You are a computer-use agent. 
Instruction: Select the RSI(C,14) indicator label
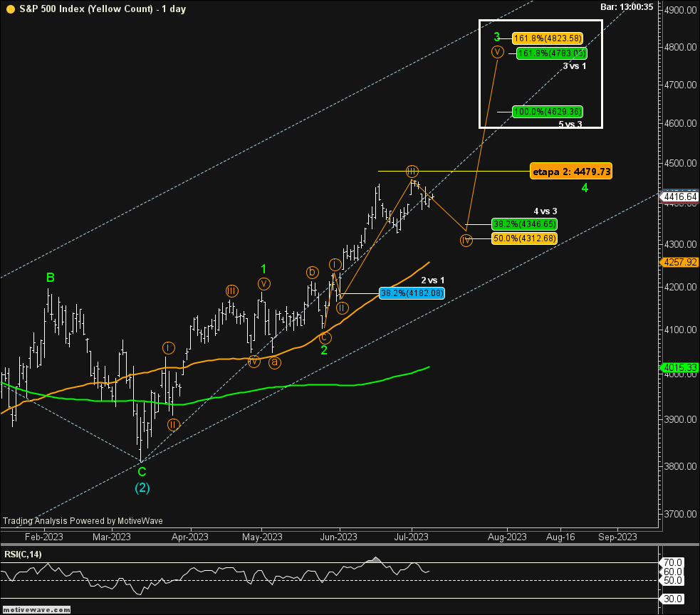click(23, 554)
